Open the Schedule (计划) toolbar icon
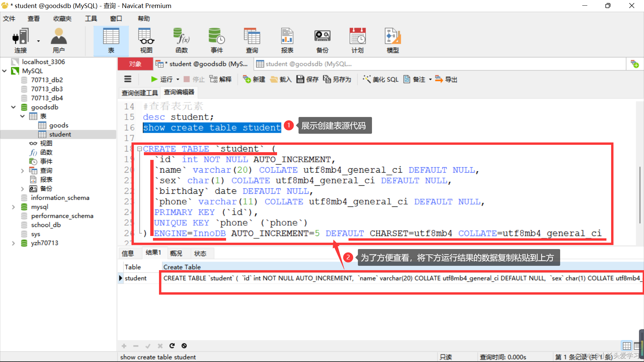Image resolution: width=644 pixels, height=362 pixels. [358, 41]
